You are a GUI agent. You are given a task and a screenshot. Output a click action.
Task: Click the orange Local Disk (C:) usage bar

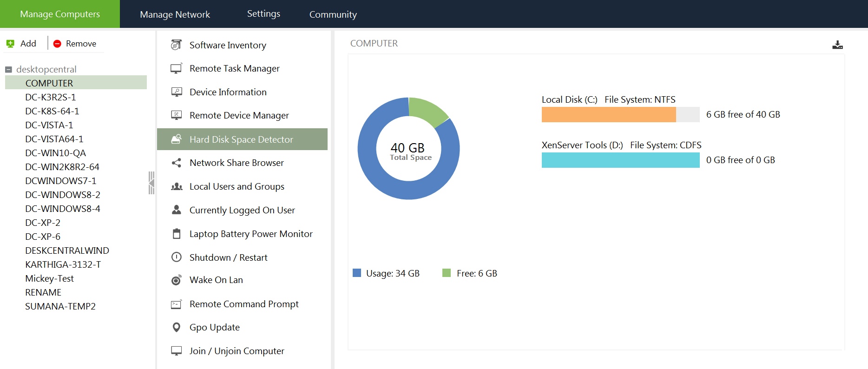tap(609, 114)
